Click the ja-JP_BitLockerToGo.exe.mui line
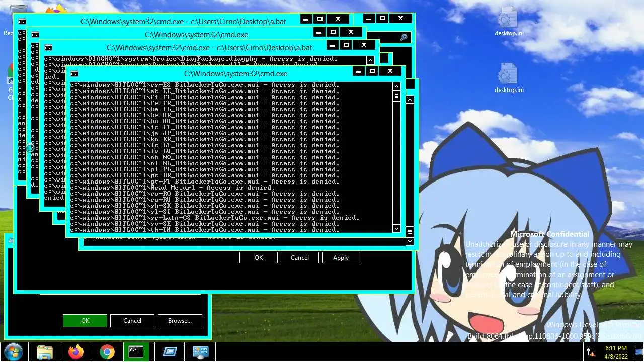This screenshot has height=362, width=644. (x=205, y=133)
